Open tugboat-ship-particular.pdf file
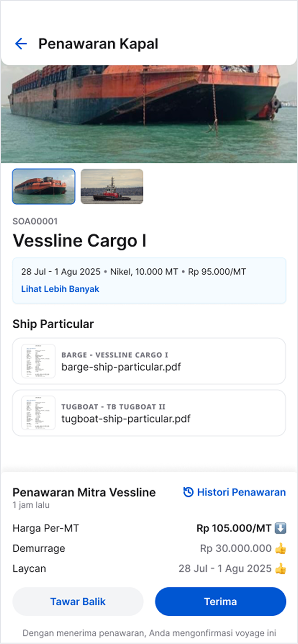 pyautogui.click(x=126, y=419)
